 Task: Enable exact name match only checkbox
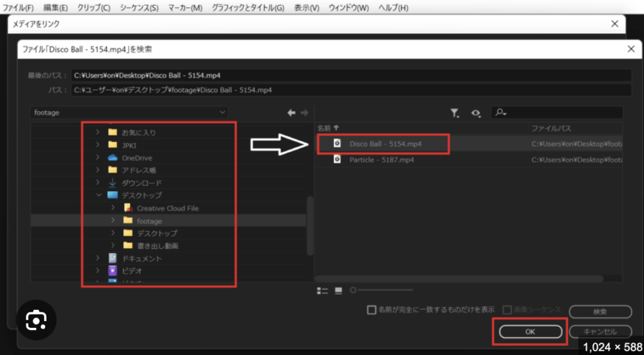[372, 310]
